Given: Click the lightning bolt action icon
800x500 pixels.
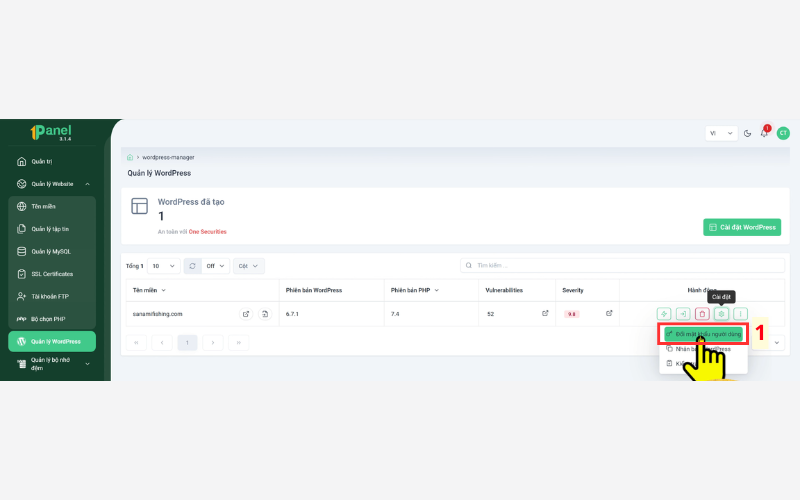Looking at the screenshot, I should click(x=664, y=314).
